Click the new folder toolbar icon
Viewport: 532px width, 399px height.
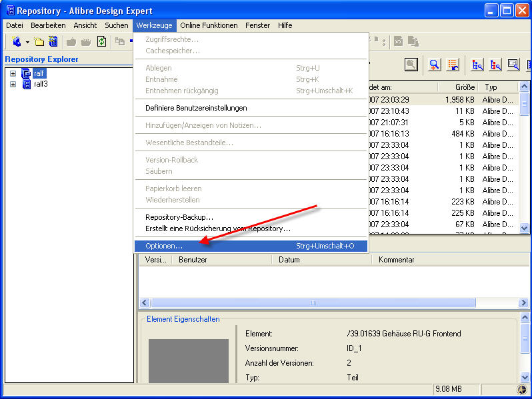pyautogui.click(x=39, y=42)
